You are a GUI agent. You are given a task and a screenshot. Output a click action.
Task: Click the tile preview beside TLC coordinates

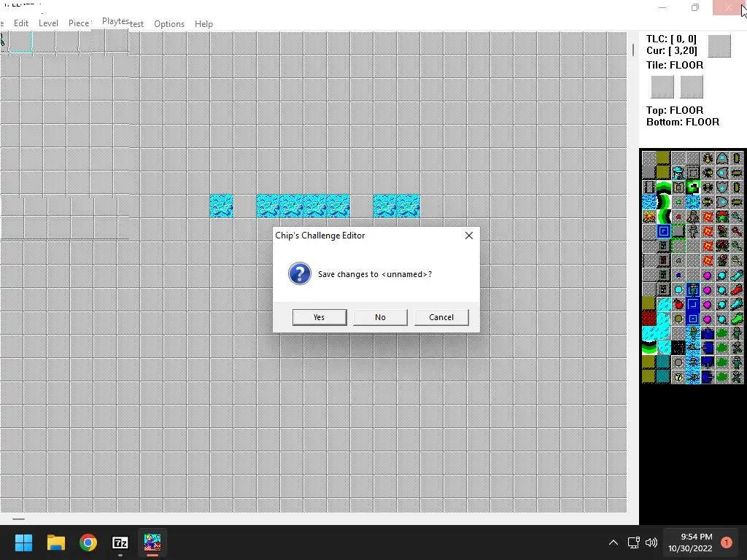[x=719, y=46]
